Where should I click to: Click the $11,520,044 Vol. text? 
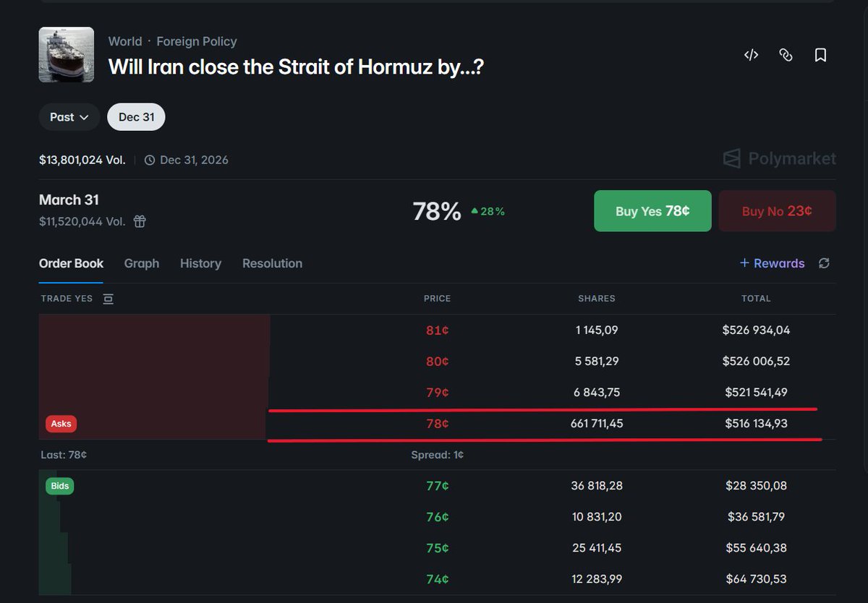[82, 221]
